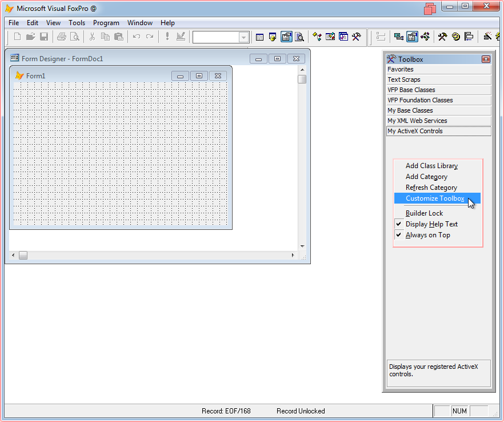Open the File menu
This screenshot has width=504, height=422.
(14, 23)
